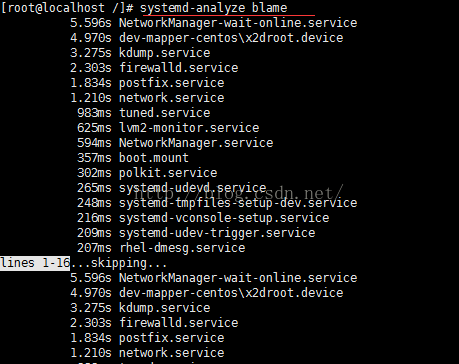This screenshot has height=364, width=459.
Task: Click the systemd-vconsole-setup.service entry
Action: click(203, 218)
